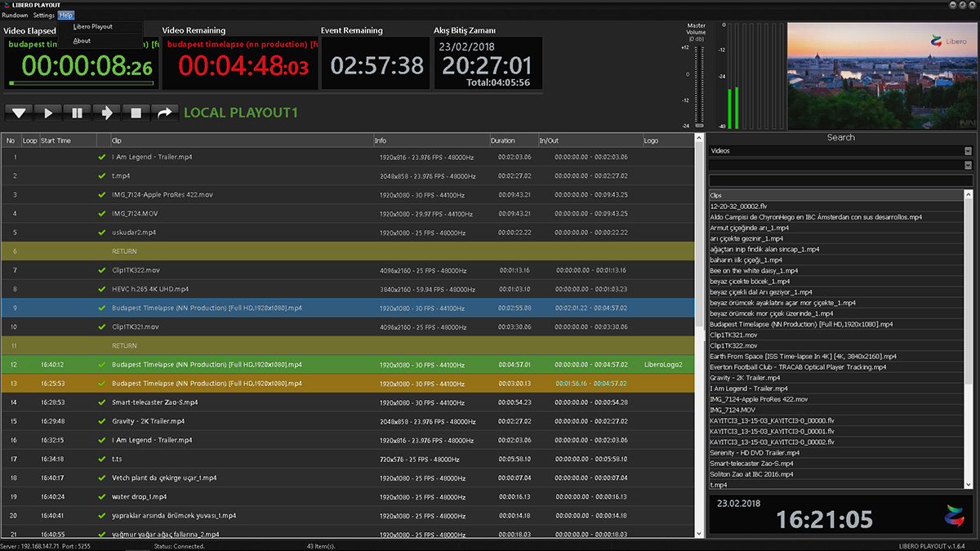Click the Start Time column header
The height and width of the screenshot is (551, 980).
coord(68,140)
